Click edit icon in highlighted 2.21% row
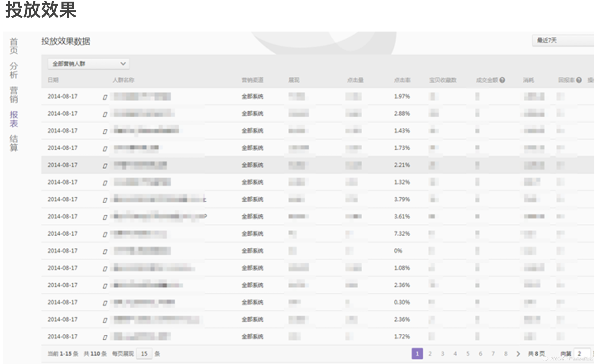The image size is (596, 364). pos(105,166)
